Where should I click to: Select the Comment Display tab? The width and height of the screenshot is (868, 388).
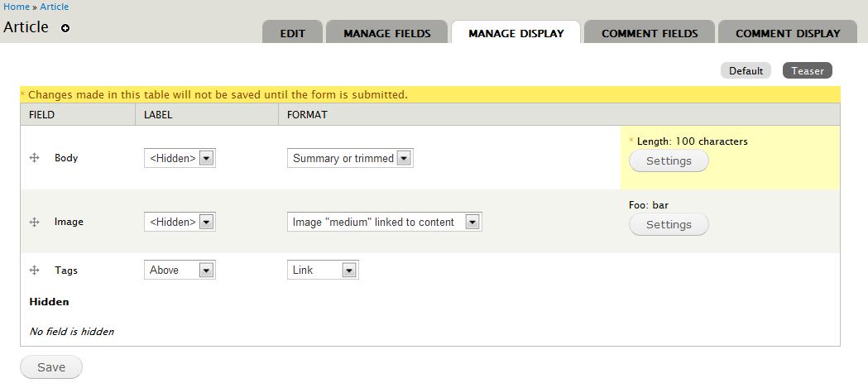click(788, 34)
